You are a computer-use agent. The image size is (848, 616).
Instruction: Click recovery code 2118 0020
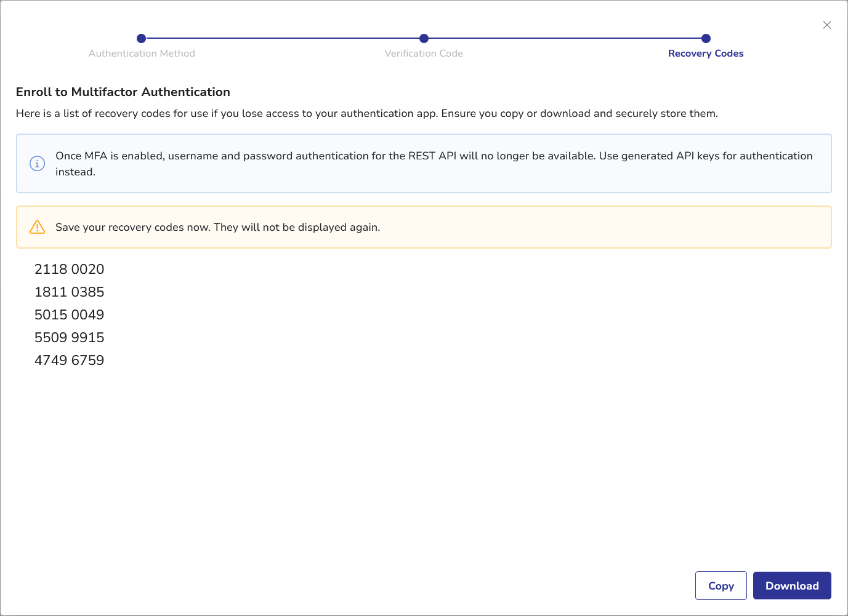[x=70, y=269]
